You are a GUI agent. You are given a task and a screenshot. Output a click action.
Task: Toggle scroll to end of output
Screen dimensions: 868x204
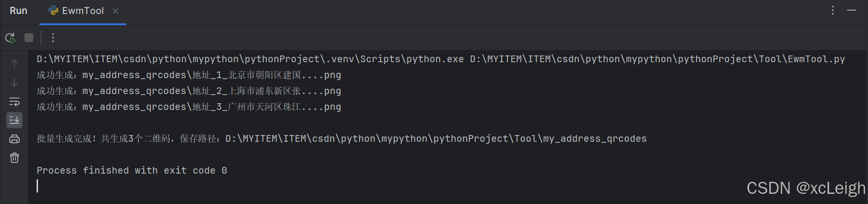14,120
